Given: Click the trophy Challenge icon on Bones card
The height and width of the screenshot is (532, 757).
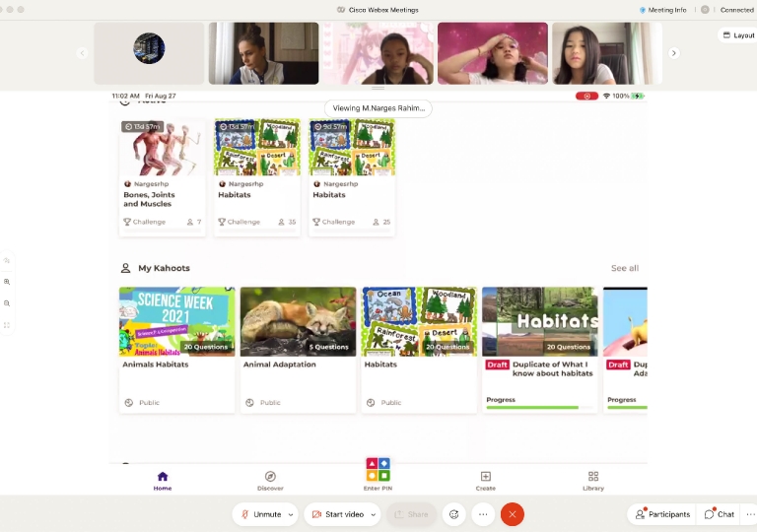Looking at the screenshot, I should (127, 222).
